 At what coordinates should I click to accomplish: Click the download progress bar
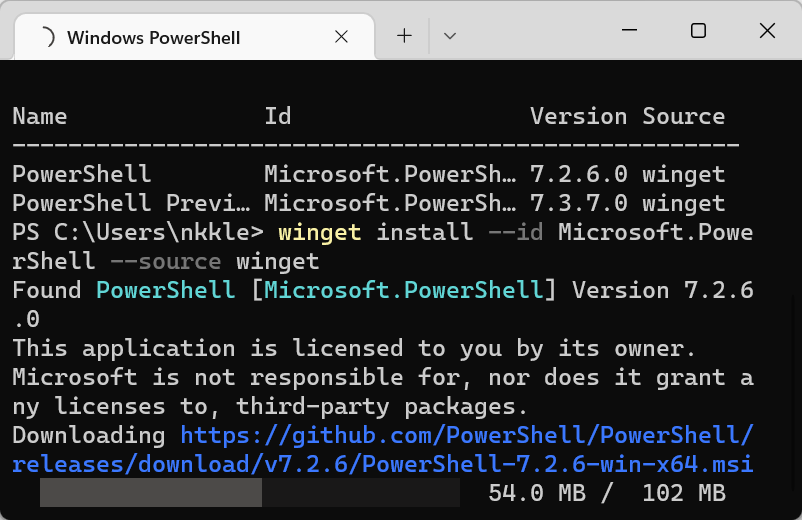click(x=250, y=493)
